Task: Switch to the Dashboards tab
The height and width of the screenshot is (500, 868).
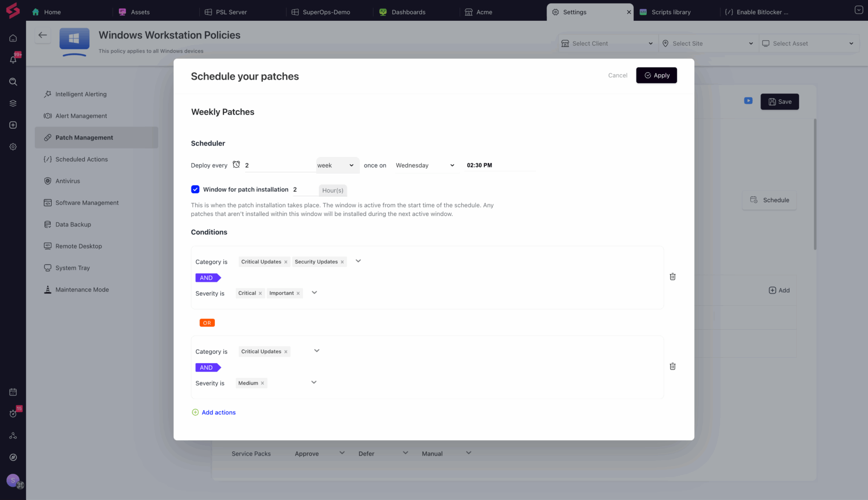Action: (x=408, y=12)
